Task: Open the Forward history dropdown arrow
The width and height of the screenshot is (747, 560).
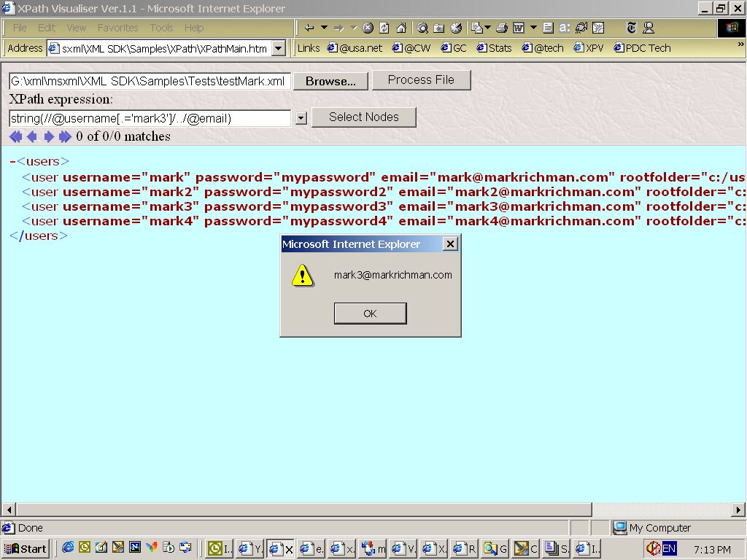Action: [x=354, y=28]
